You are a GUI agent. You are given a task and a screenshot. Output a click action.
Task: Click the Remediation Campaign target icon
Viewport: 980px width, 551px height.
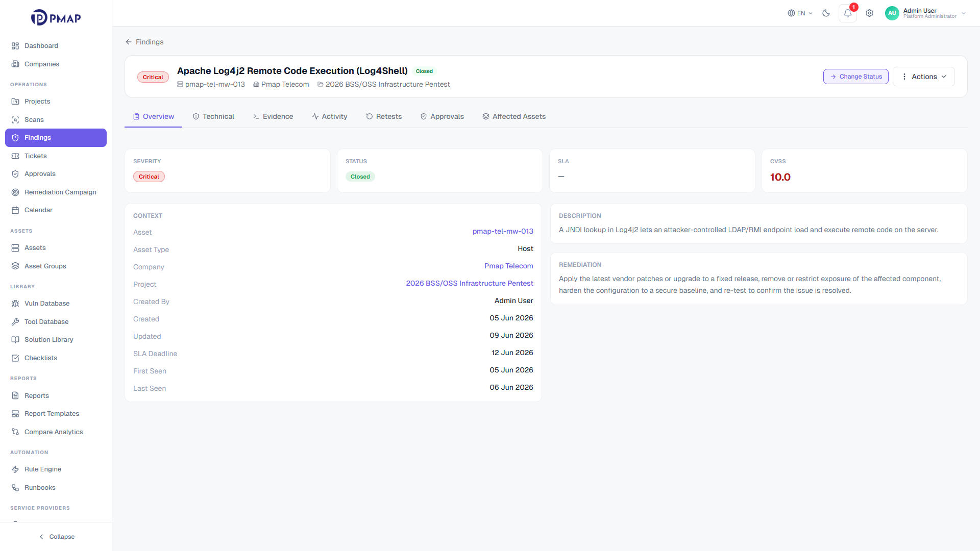tap(15, 192)
